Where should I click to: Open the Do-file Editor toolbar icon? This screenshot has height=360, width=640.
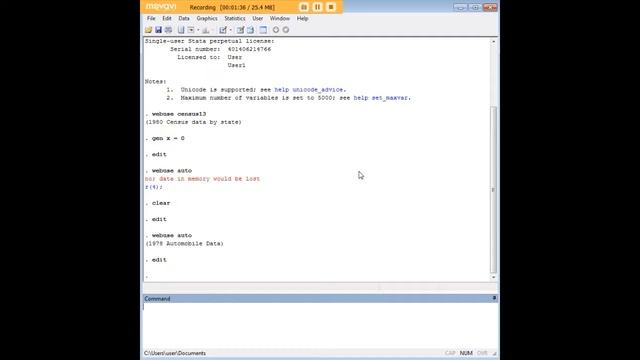[223, 30]
